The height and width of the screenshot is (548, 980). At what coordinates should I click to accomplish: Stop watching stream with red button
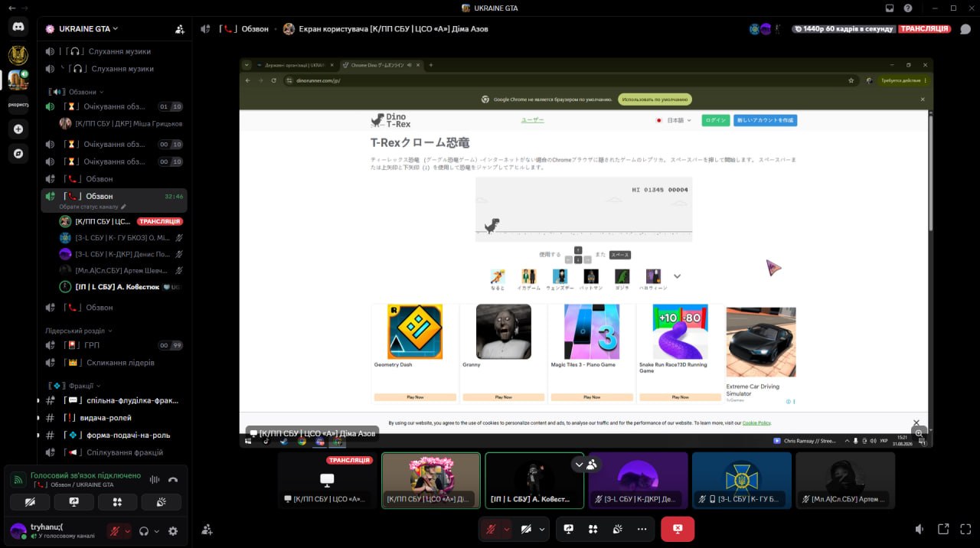point(678,529)
